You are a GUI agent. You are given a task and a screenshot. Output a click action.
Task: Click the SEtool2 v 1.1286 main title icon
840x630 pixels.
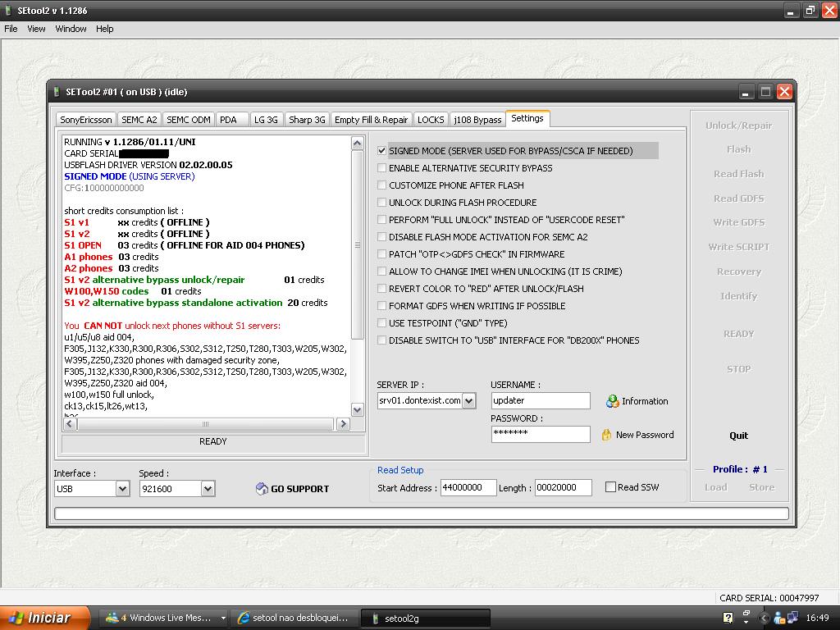[8, 10]
